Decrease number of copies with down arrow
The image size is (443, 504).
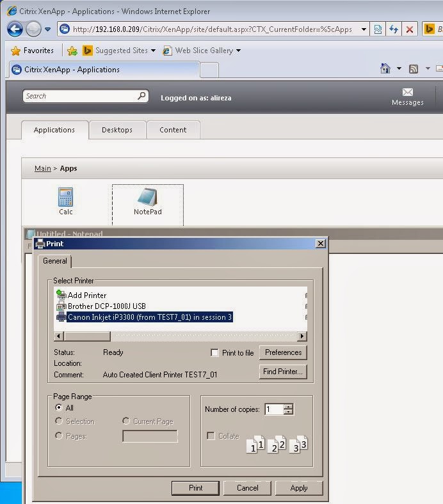click(289, 412)
